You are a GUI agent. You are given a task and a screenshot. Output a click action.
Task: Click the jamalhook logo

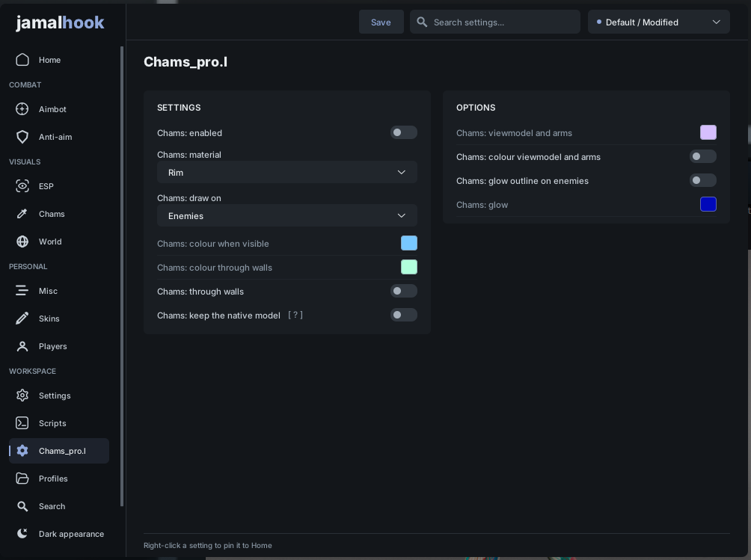[60, 22]
